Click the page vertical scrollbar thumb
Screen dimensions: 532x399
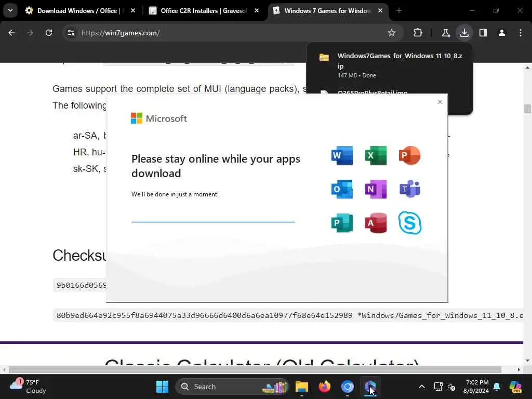click(527, 109)
